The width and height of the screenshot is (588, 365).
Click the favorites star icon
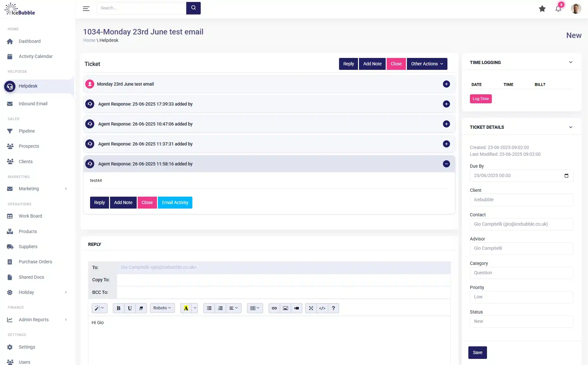(x=542, y=9)
